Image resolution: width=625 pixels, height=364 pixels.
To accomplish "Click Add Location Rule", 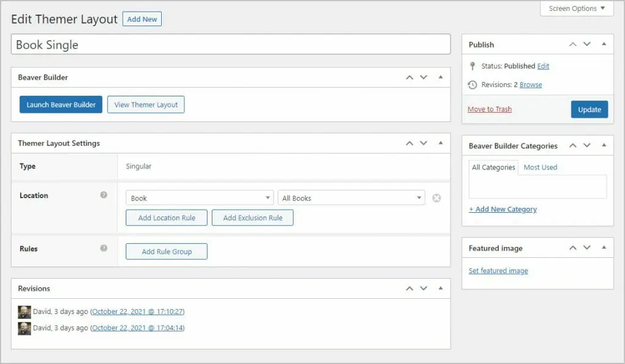I will tap(167, 218).
